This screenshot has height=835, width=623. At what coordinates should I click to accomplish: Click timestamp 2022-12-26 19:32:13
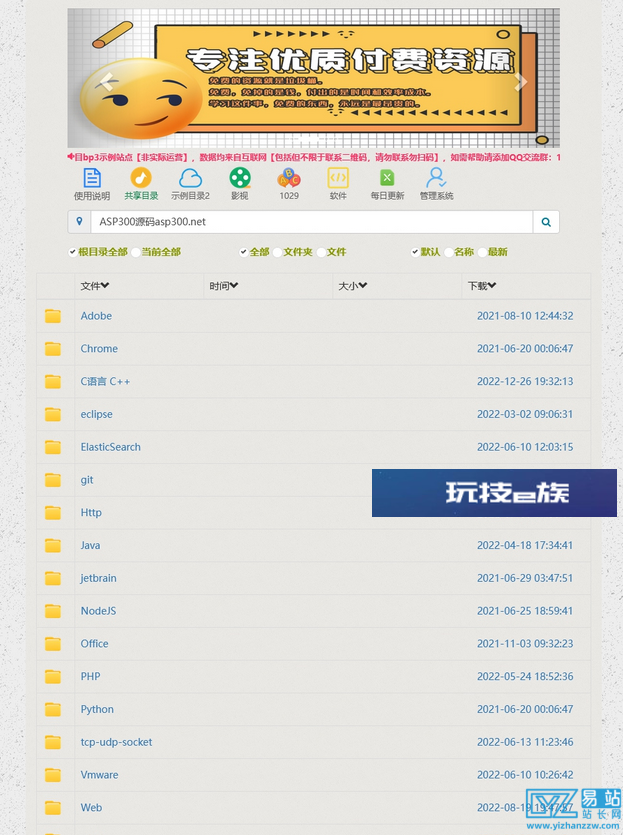pos(525,382)
